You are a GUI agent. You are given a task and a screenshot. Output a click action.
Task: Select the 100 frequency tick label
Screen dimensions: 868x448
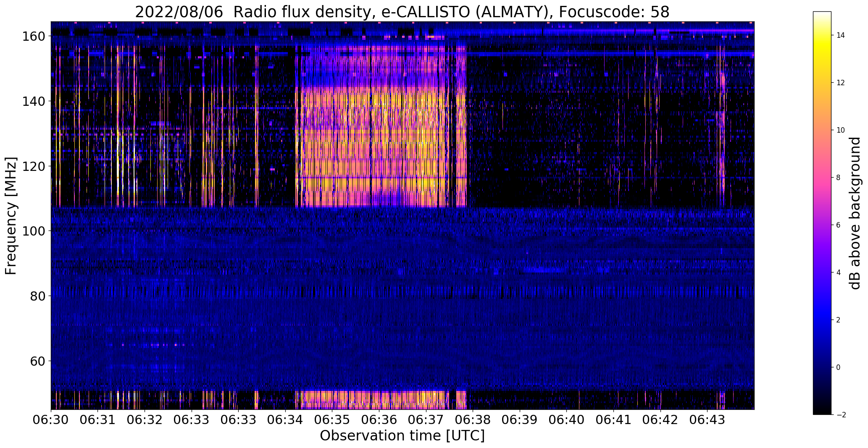coord(33,231)
